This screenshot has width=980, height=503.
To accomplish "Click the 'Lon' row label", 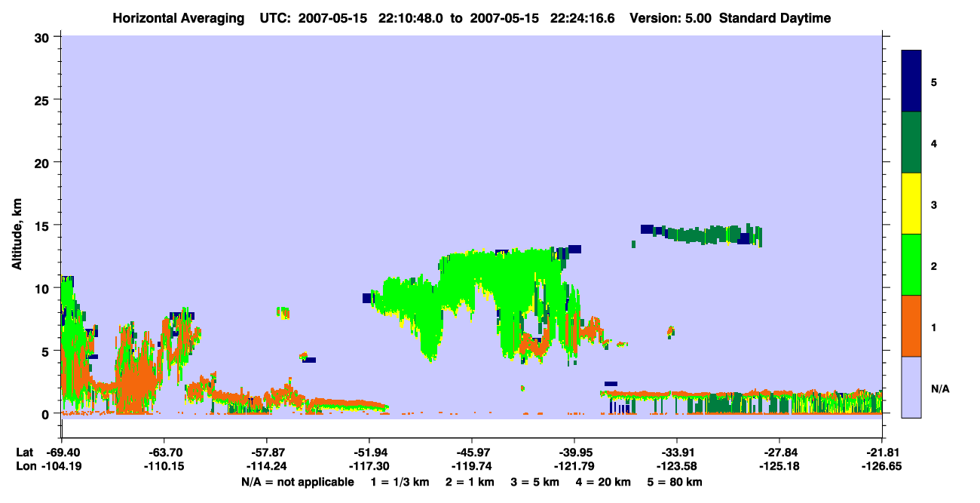I will [25, 466].
